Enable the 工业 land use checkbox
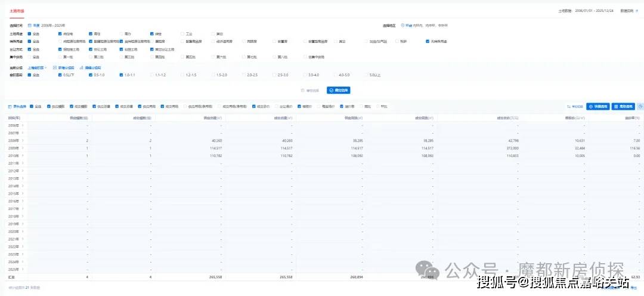This screenshot has height=296, width=644. click(184, 34)
